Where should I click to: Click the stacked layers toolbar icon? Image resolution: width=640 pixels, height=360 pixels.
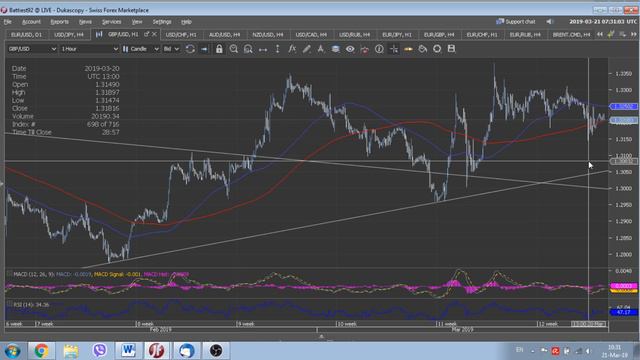[336, 49]
